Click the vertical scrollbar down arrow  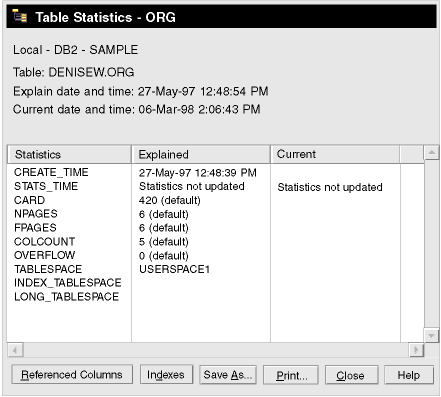[x=432, y=335]
